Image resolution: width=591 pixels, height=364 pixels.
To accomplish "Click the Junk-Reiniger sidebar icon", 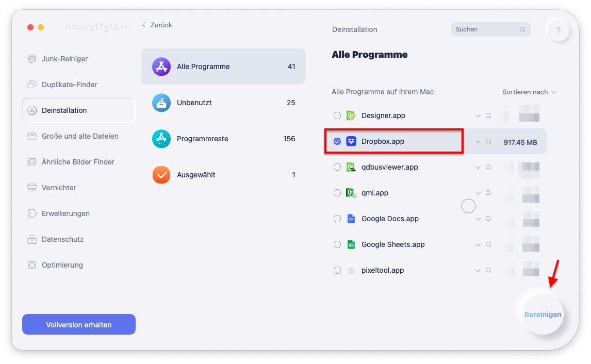I will pyautogui.click(x=32, y=59).
